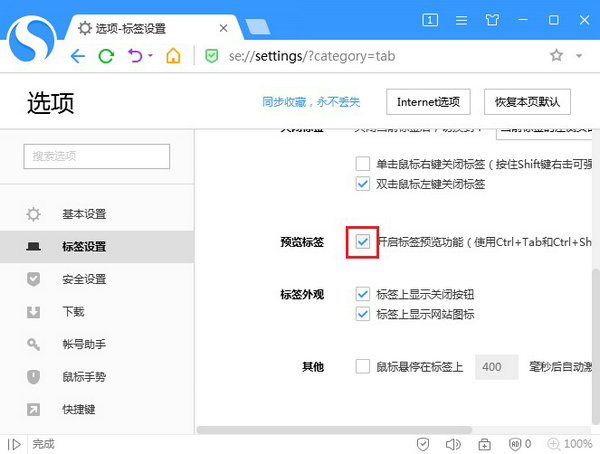
Task: Go back using the back arrow
Action: [78, 56]
